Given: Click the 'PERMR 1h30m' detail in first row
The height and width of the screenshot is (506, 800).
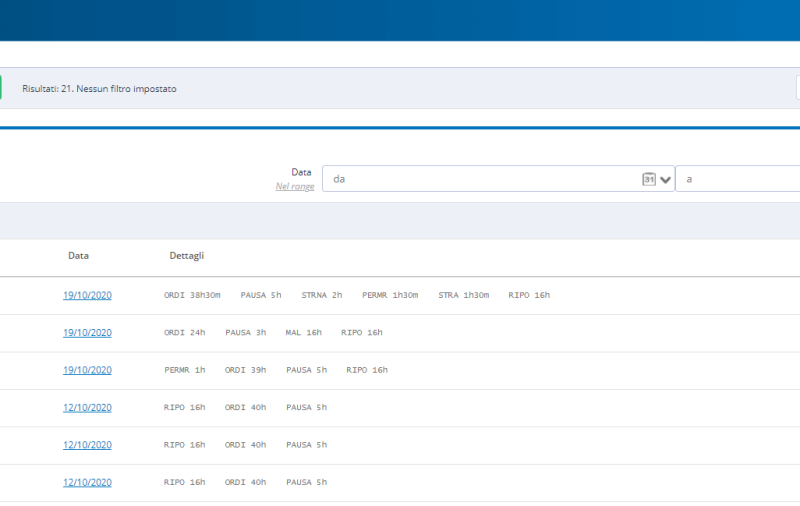Looking at the screenshot, I should coord(390,295).
